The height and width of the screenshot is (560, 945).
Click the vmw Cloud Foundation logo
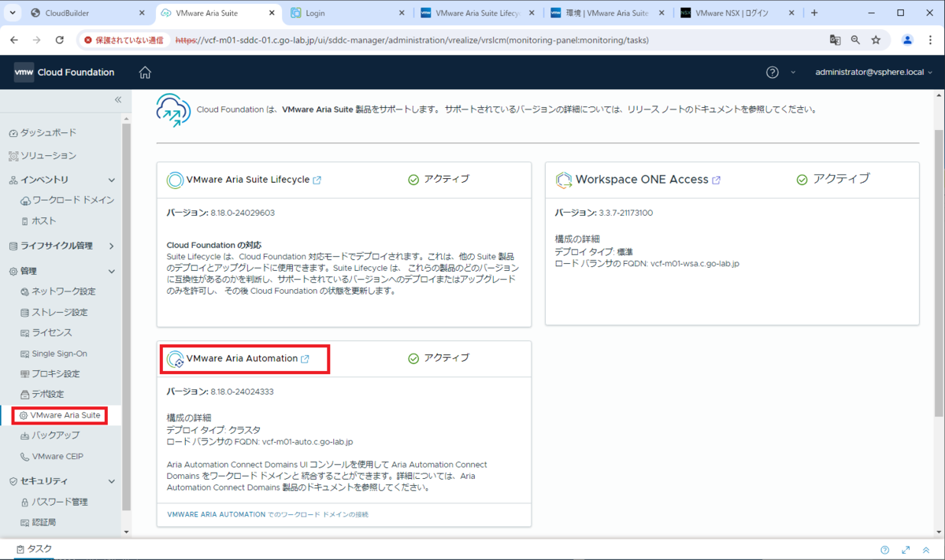point(64,72)
